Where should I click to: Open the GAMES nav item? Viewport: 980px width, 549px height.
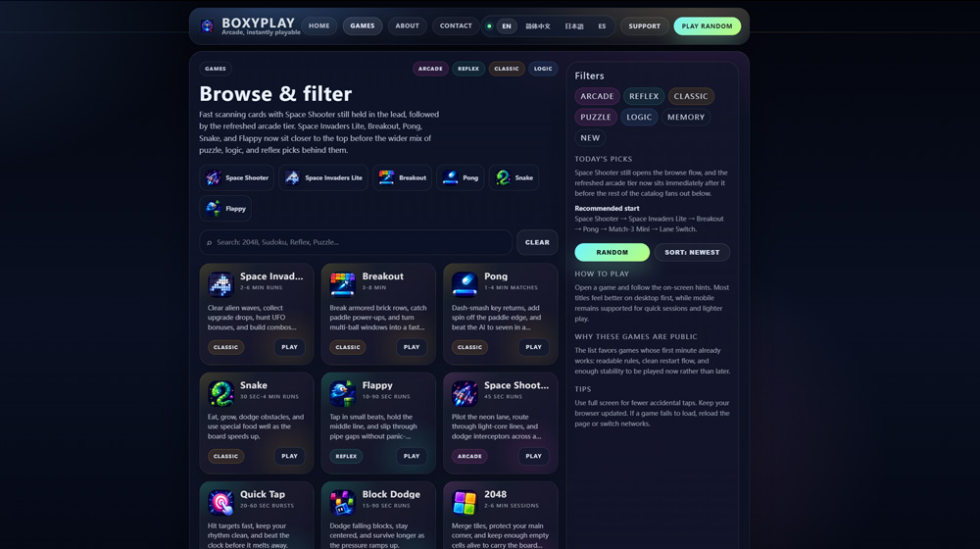pos(363,26)
